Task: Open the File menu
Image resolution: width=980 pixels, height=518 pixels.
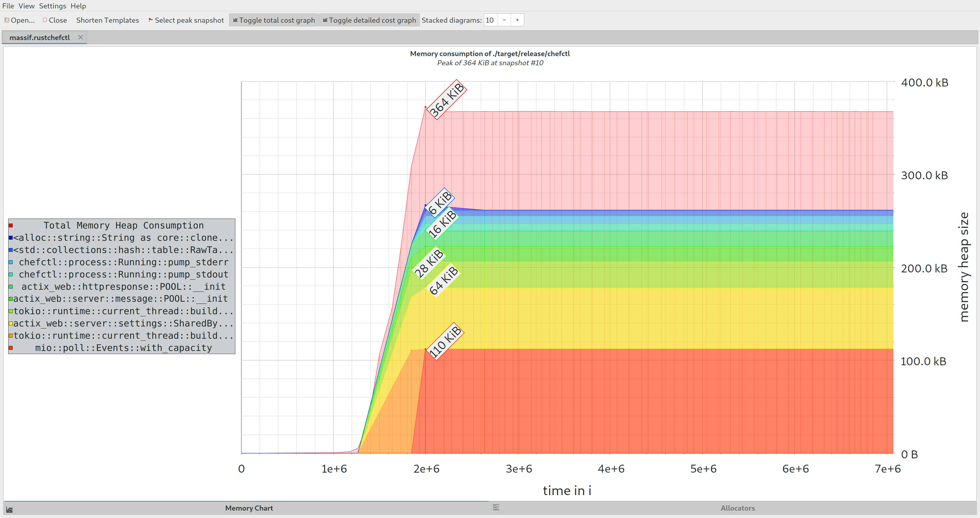Action: [x=8, y=6]
